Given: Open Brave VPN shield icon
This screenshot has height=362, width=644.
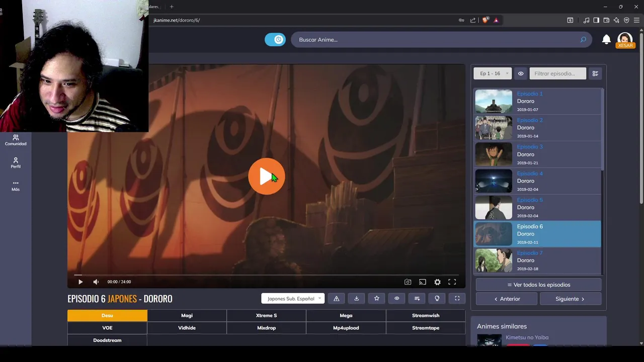Looking at the screenshot, I should (626, 20).
